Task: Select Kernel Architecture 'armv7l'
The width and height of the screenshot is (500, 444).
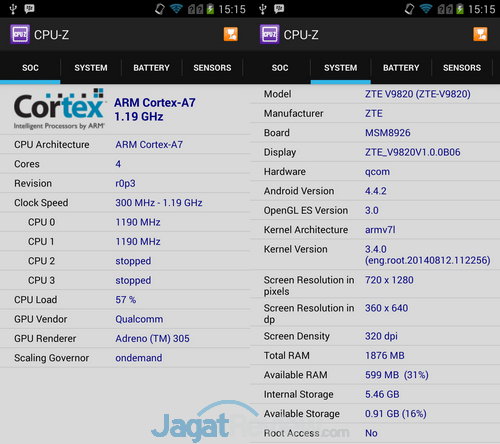Action: point(380,230)
